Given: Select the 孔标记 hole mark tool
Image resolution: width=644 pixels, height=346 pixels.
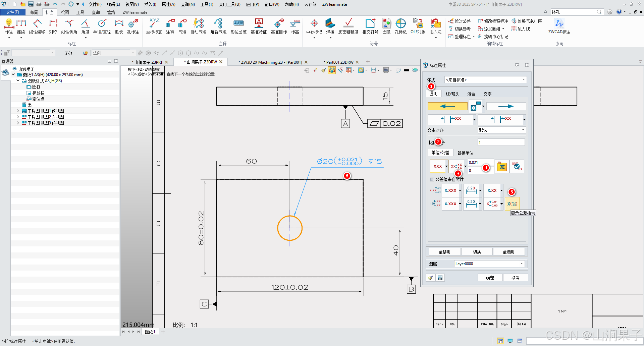Looking at the screenshot, I should point(400,26).
